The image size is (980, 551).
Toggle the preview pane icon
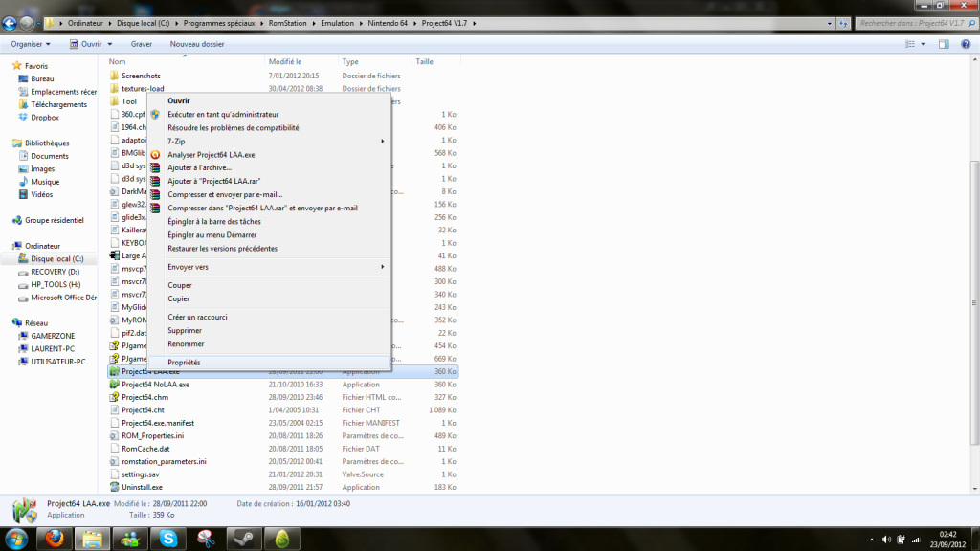[944, 44]
